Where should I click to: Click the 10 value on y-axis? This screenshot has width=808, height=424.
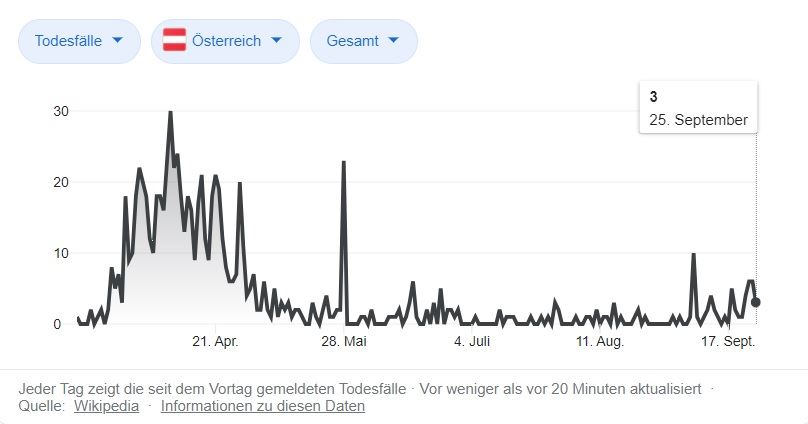61,253
